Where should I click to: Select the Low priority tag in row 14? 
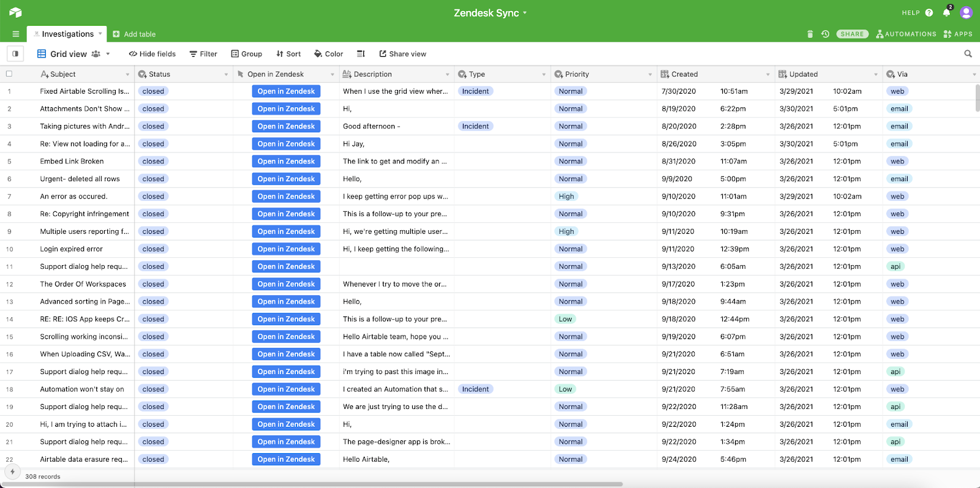(565, 319)
